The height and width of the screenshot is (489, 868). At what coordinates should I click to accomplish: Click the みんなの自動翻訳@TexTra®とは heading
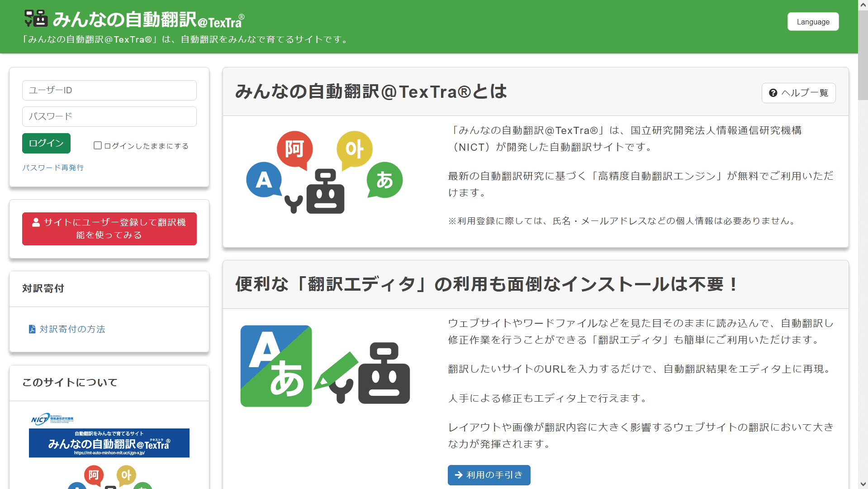[x=371, y=91]
